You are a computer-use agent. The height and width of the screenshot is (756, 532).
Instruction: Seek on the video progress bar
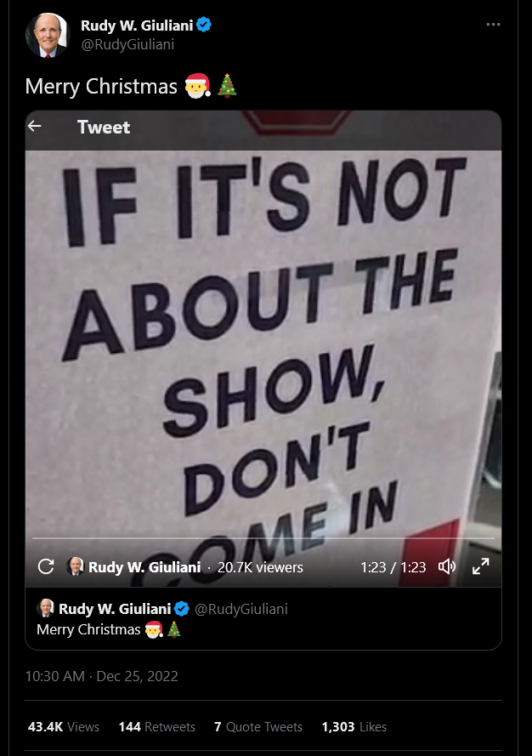[x=263, y=537]
